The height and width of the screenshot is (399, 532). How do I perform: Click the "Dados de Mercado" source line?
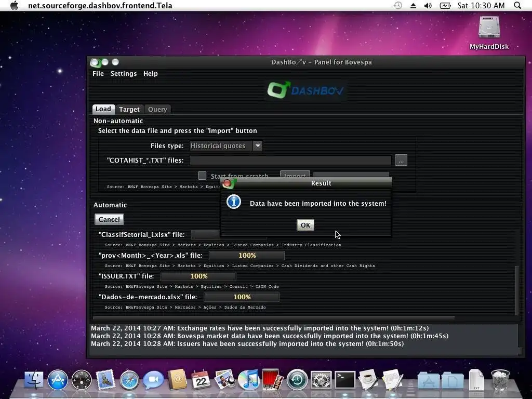click(x=185, y=307)
